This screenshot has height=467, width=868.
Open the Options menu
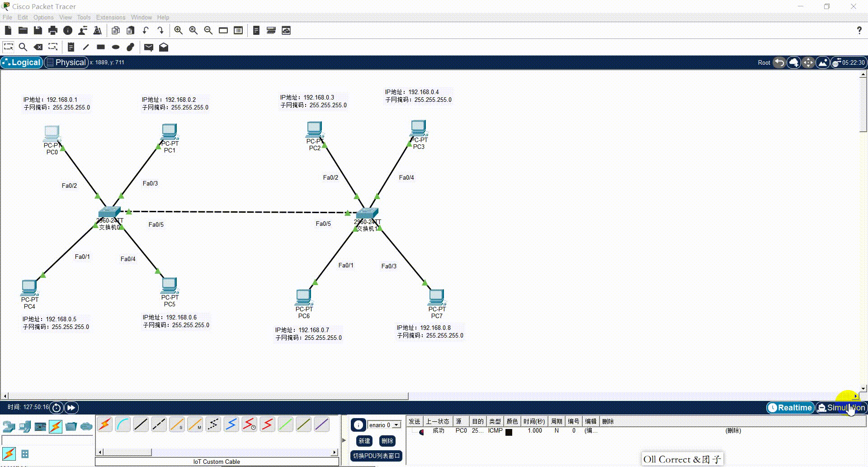click(x=43, y=17)
